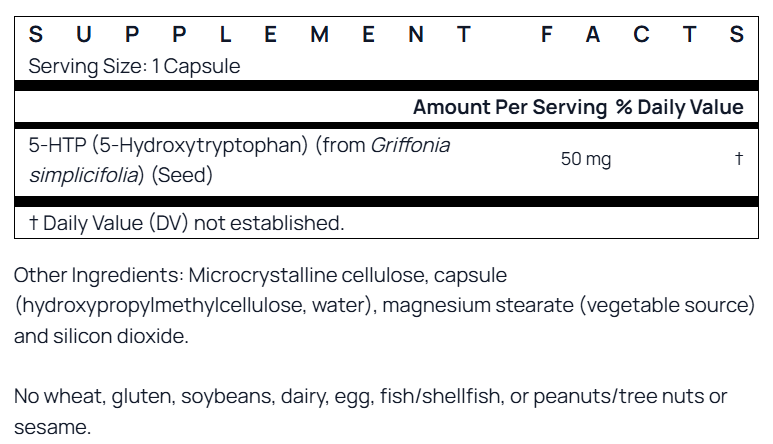The image size is (773, 444).
Task: Click the (vegetable source) text
Action: 667,305
